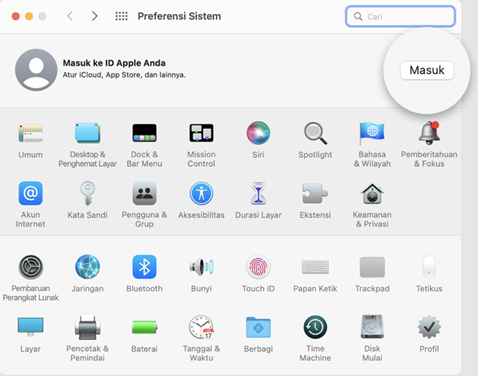Minimize window with the yellow button
Image resolution: width=478 pixels, height=376 pixels.
(x=29, y=16)
